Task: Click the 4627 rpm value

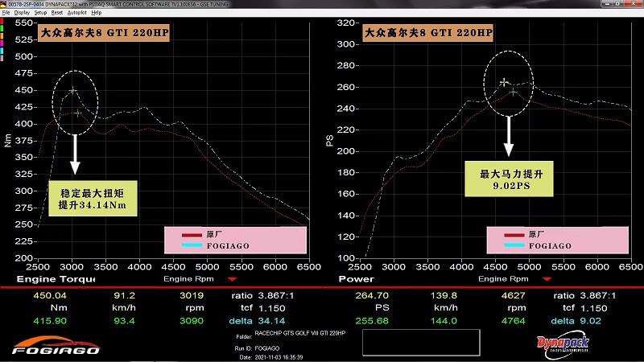Action: point(514,295)
